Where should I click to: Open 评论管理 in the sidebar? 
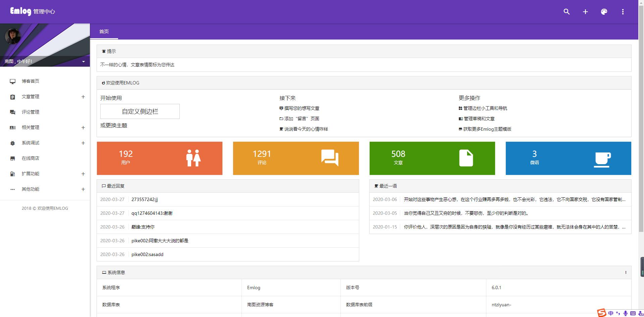(31, 112)
